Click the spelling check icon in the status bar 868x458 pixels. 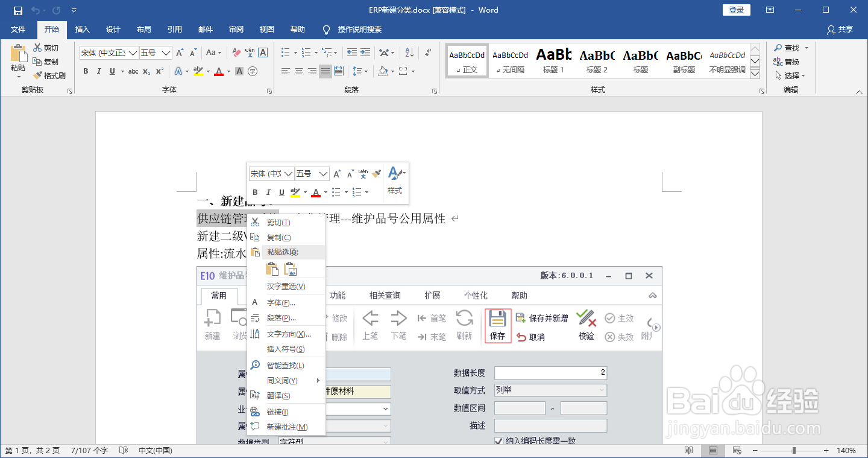[x=124, y=451]
